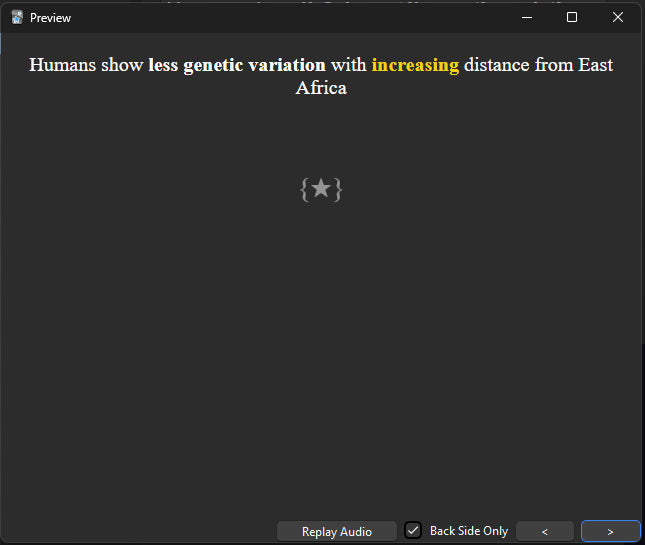Click the word East on the card
Viewport: 645px width, 545px height.
595,65
